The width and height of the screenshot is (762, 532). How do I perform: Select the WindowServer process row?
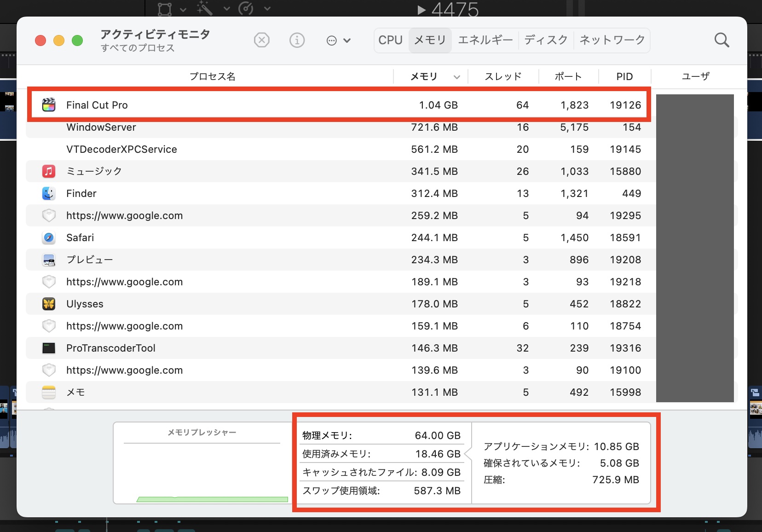tap(230, 127)
